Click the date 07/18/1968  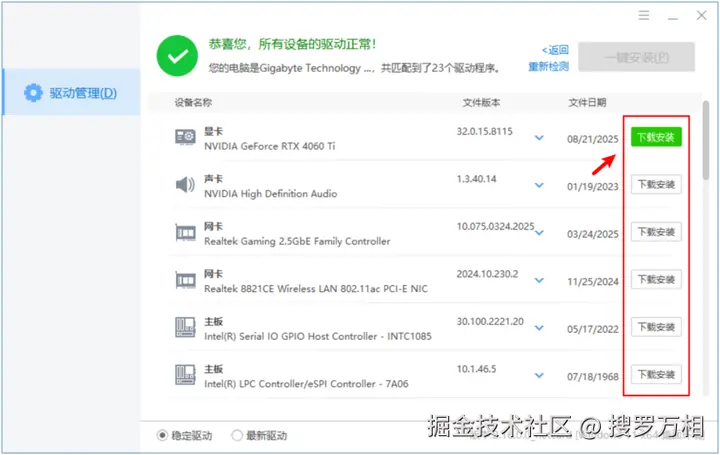tap(593, 376)
